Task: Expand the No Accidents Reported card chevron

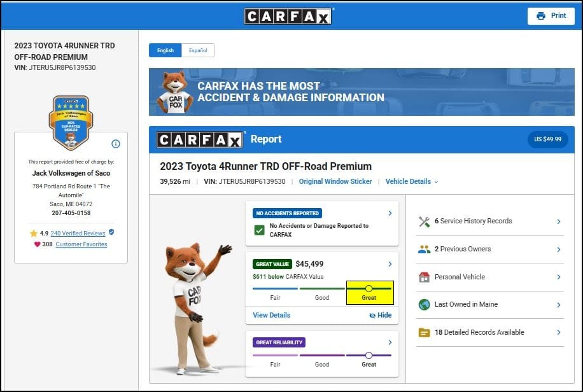Action: 390,213
